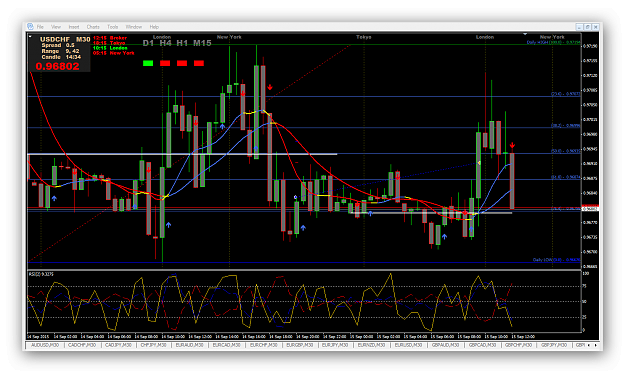Click the red 0.96802 price readout
Screen dimensions: 625x373
(57, 66)
